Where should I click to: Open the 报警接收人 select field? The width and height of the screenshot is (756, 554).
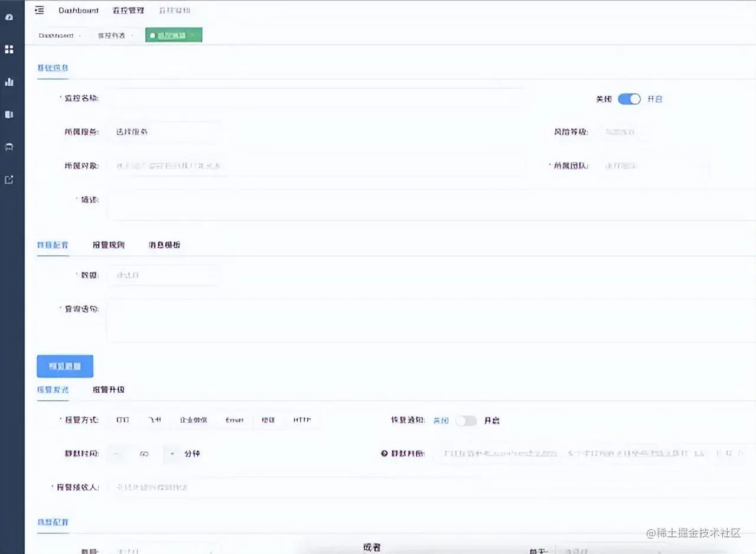click(x=431, y=487)
